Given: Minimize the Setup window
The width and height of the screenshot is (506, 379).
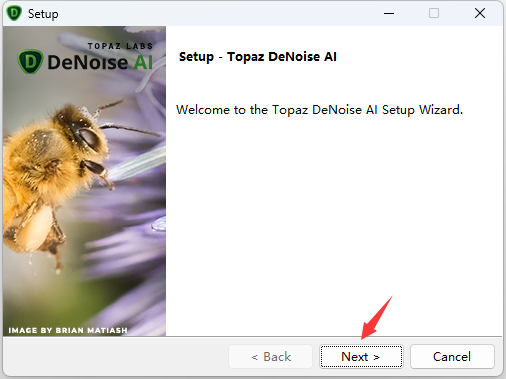Looking at the screenshot, I should click(x=389, y=13).
